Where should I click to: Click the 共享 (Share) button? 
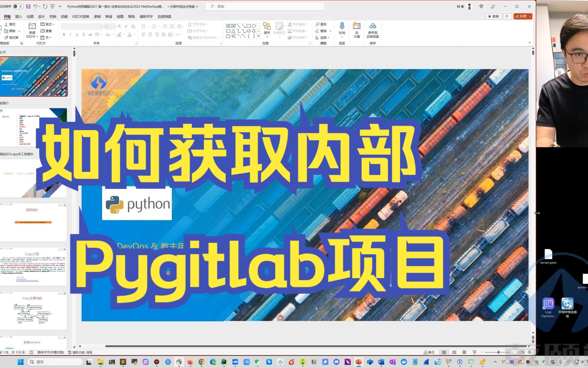(522, 16)
